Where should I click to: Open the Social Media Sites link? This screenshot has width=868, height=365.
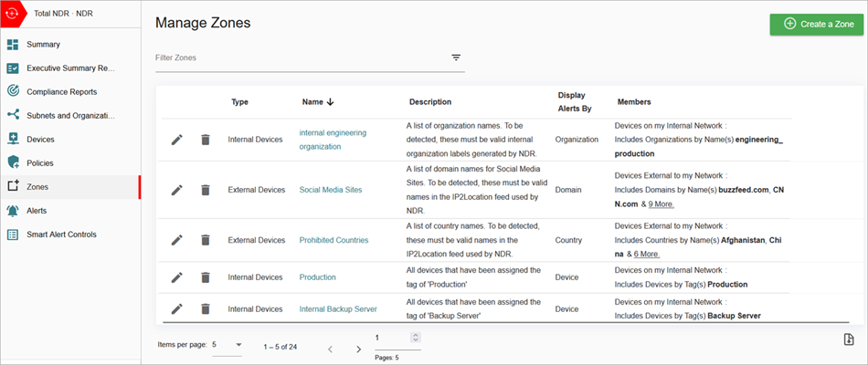click(x=331, y=190)
